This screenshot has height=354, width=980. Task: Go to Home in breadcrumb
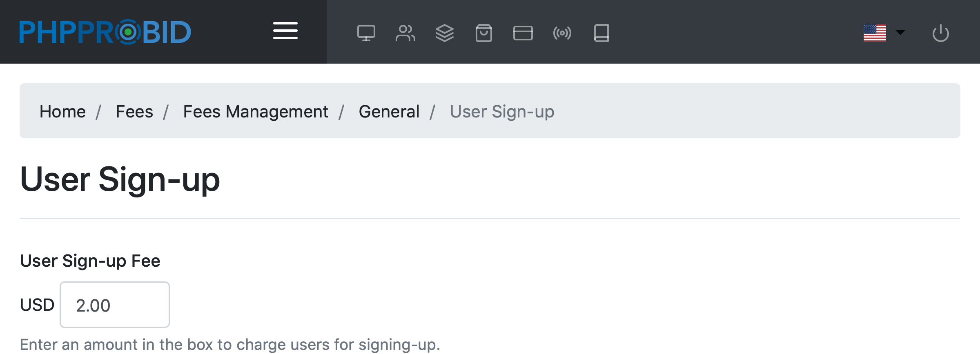[x=62, y=111]
